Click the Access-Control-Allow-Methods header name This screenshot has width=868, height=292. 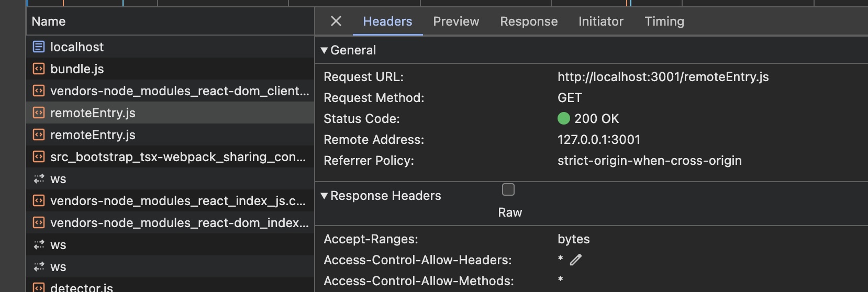coord(419,281)
